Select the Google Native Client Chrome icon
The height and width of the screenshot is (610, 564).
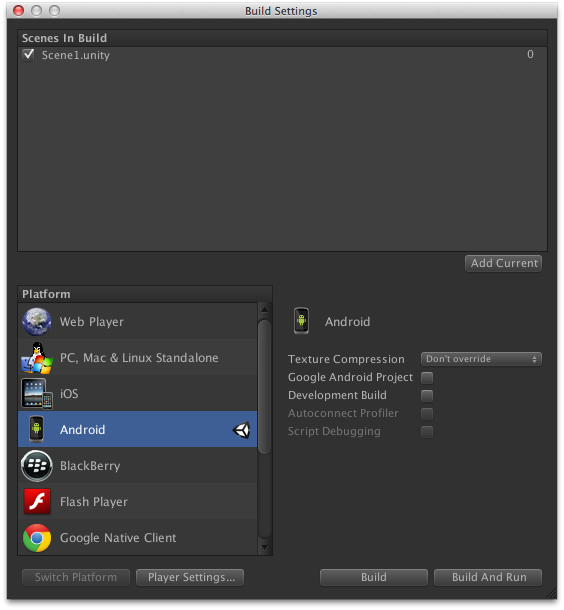click(x=37, y=538)
